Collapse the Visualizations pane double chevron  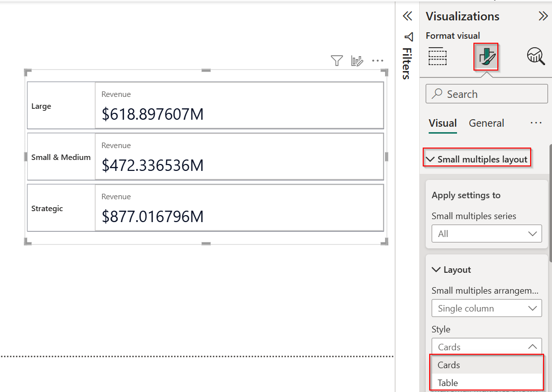pyautogui.click(x=543, y=16)
